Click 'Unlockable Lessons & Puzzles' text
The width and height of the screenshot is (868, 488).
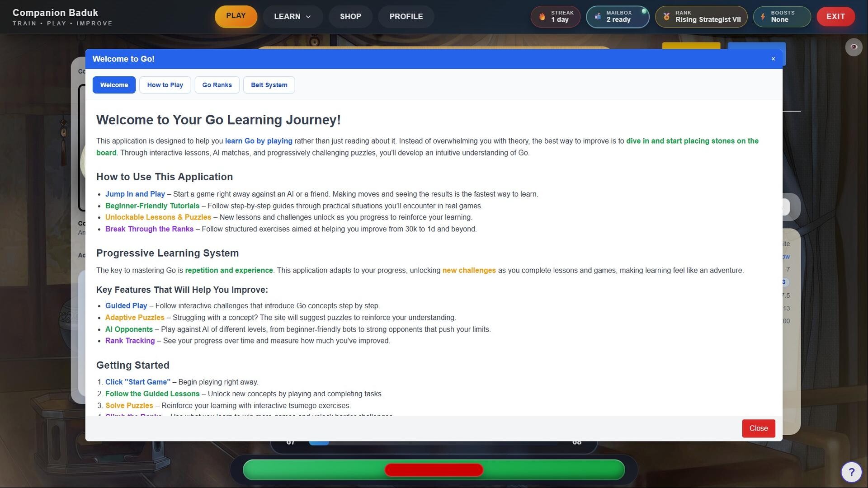click(x=158, y=217)
